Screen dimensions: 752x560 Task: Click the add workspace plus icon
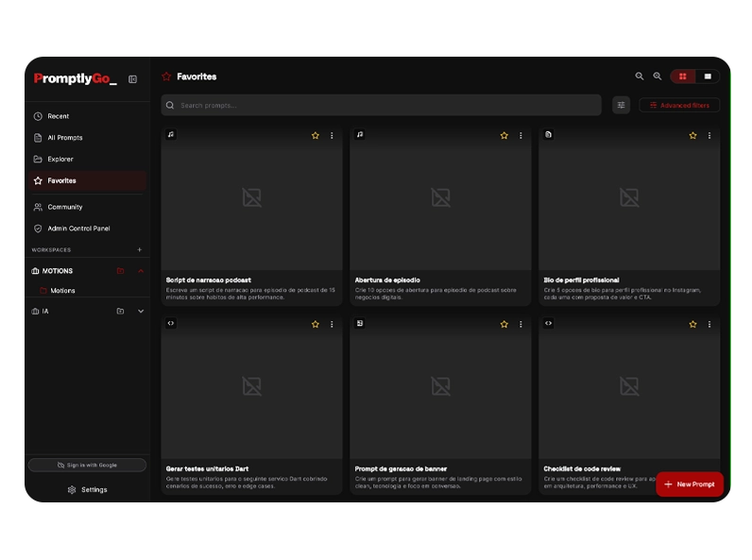tap(140, 250)
